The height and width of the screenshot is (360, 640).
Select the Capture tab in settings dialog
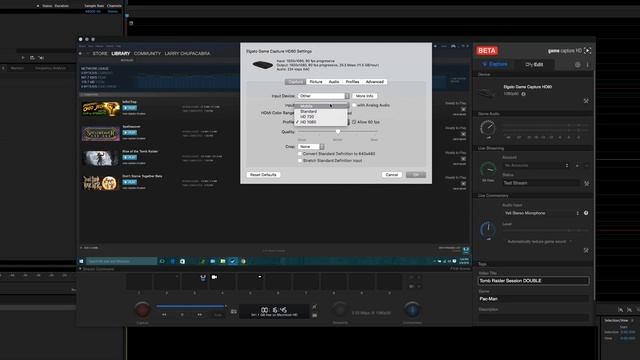tap(295, 82)
